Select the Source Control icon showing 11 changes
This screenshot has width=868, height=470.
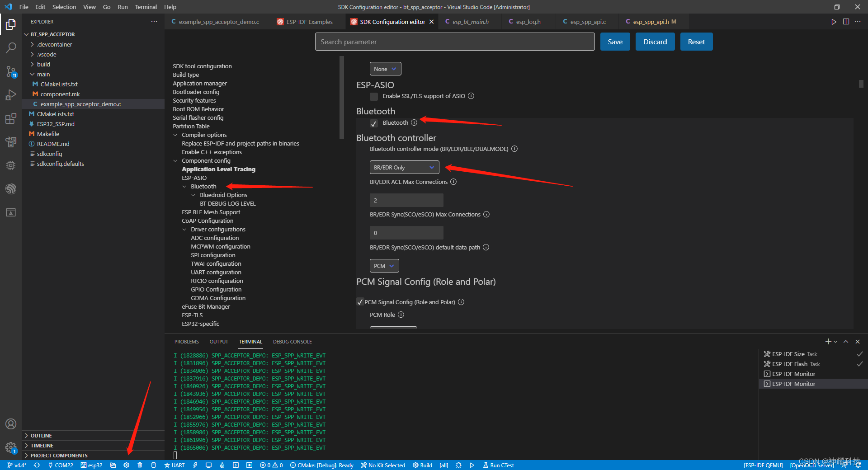click(11, 71)
